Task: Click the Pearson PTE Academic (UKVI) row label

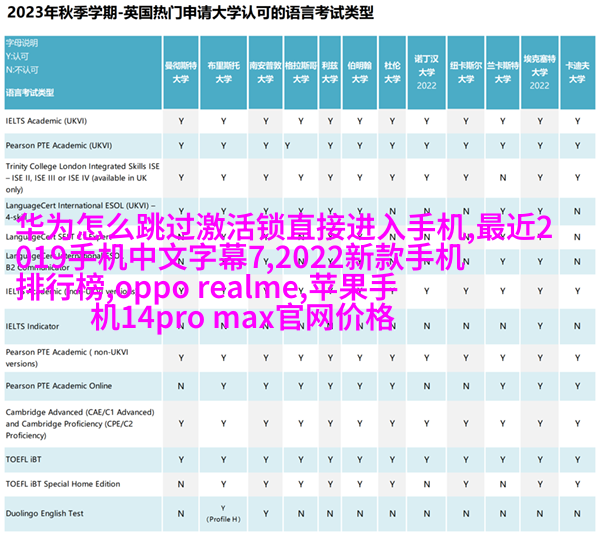Action: pos(59,145)
